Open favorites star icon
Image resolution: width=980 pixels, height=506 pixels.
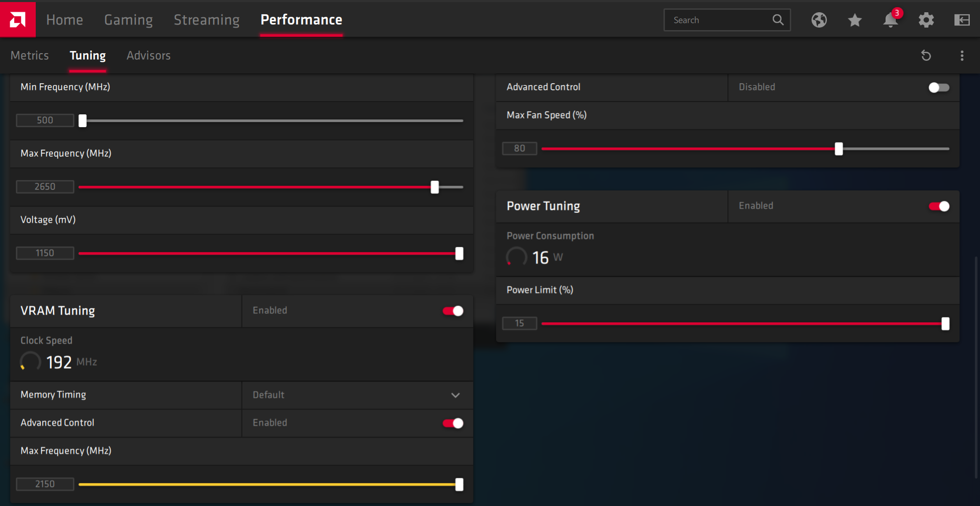click(x=855, y=20)
